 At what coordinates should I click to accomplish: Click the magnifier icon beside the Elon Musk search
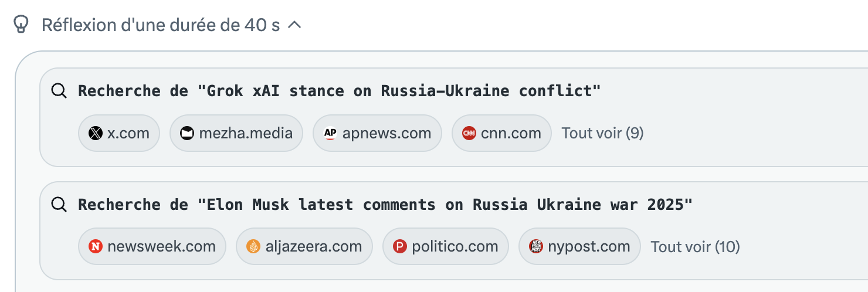coord(59,205)
